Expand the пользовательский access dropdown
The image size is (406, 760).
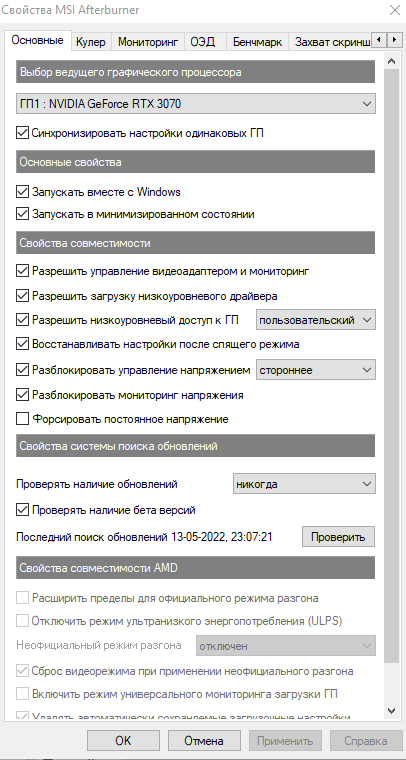coord(316,320)
